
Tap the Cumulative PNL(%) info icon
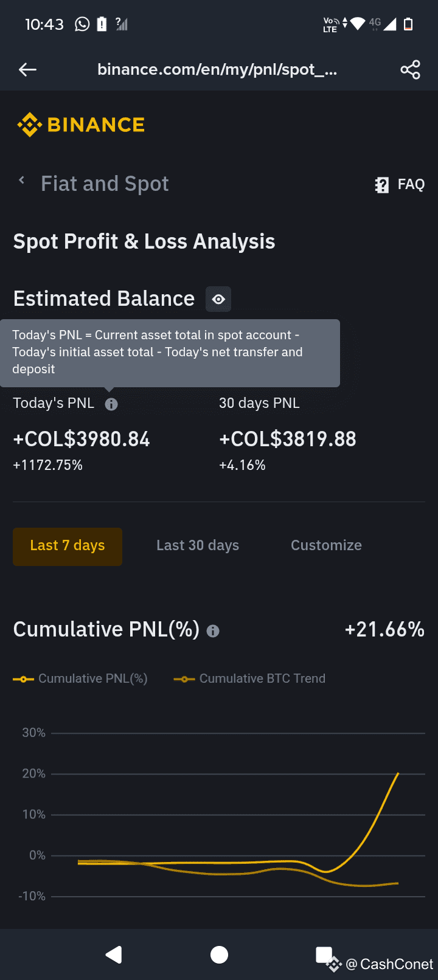[x=213, y=631]
